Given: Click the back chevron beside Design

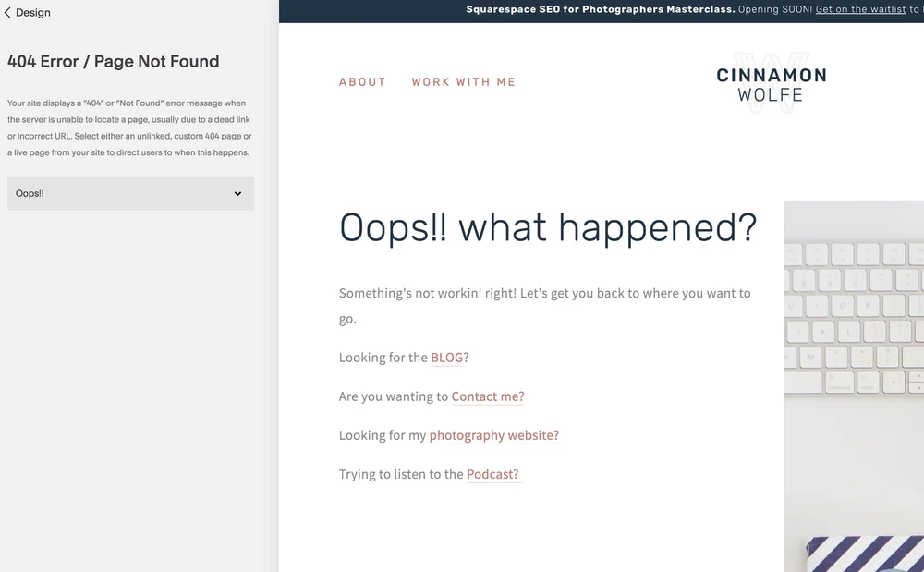Looking at the screenshot, I should (x=7, y=12).
